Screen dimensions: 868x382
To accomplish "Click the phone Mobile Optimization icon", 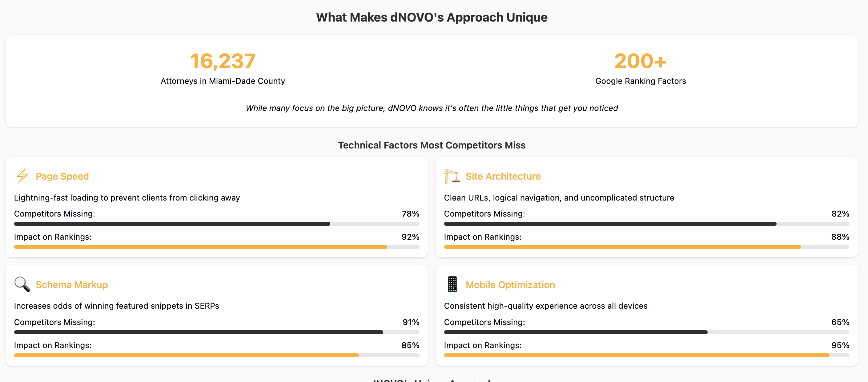I will tap(452, 284).
